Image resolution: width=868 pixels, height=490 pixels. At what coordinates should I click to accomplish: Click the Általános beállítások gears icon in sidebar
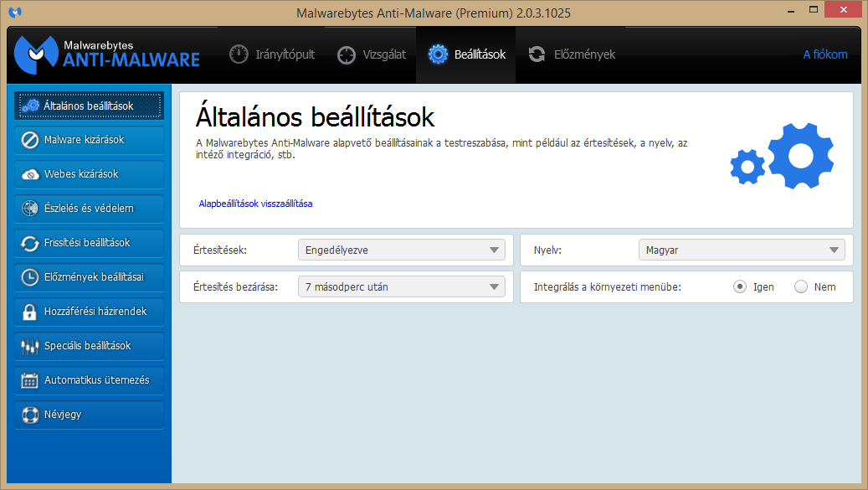30,106
